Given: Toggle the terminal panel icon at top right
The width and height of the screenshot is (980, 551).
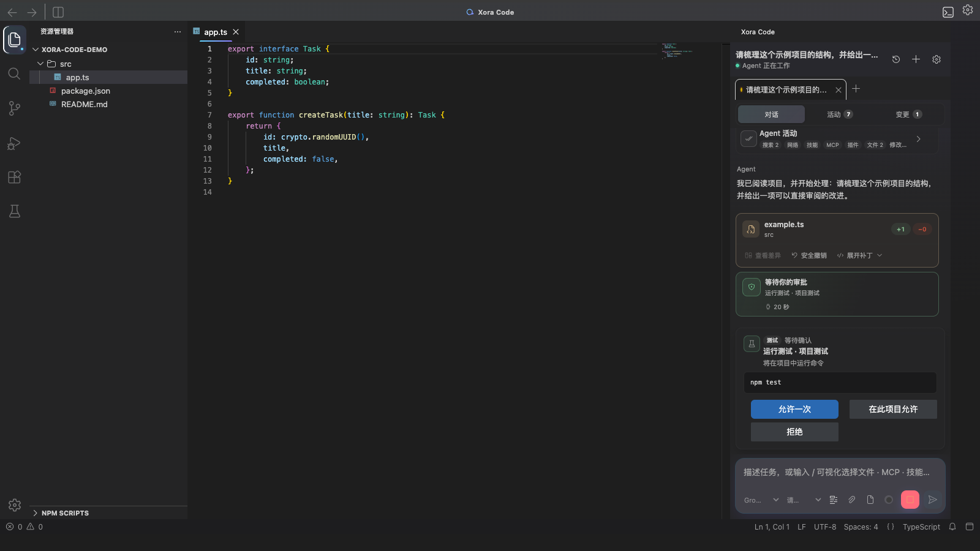Looking at the screenshot, I should click(948, 12).
